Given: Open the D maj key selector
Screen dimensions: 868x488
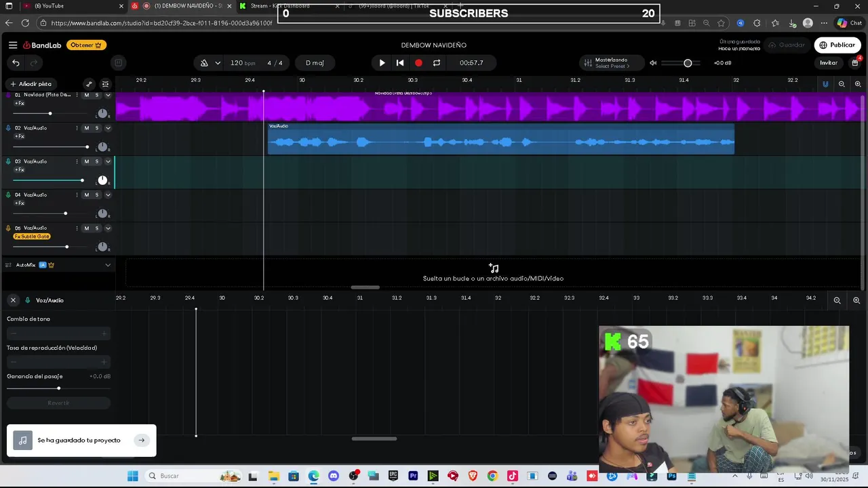Looking at the screenshot, I should [315, 63].
